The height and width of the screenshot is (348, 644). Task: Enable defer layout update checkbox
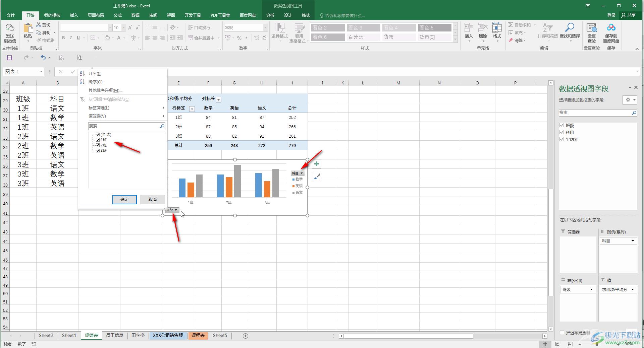pyautogui.click(x=562, y=333)
